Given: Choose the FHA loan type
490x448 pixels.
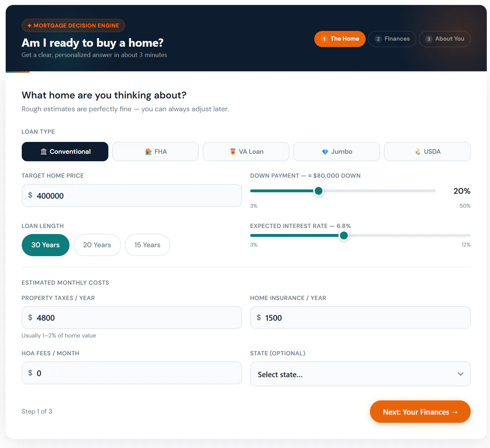Looking at the screenshot, I should pos(155,152).
